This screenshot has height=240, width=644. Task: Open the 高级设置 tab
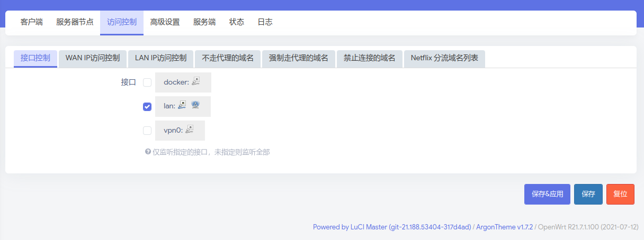point(165,22)
